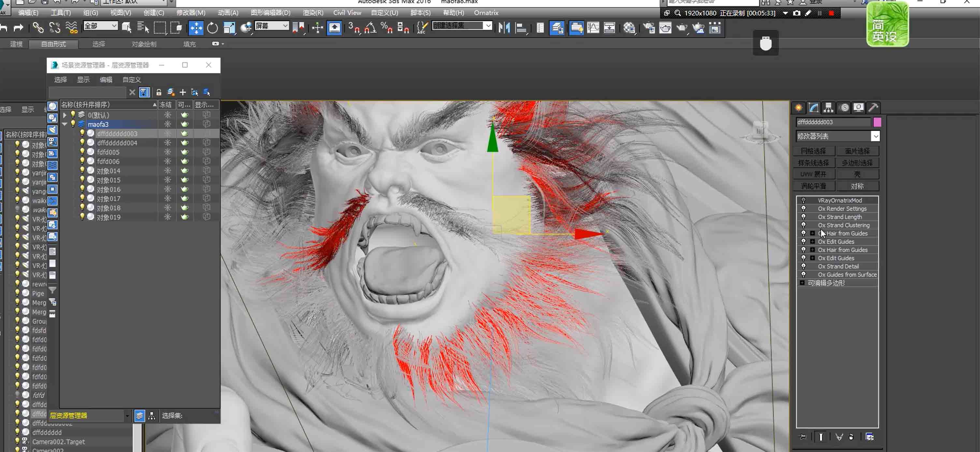Image resolution: width=980 pixels, height=452 pixels.
Task: Open the 创建选择集 named selection dropdown
Action: click(488, 25)
